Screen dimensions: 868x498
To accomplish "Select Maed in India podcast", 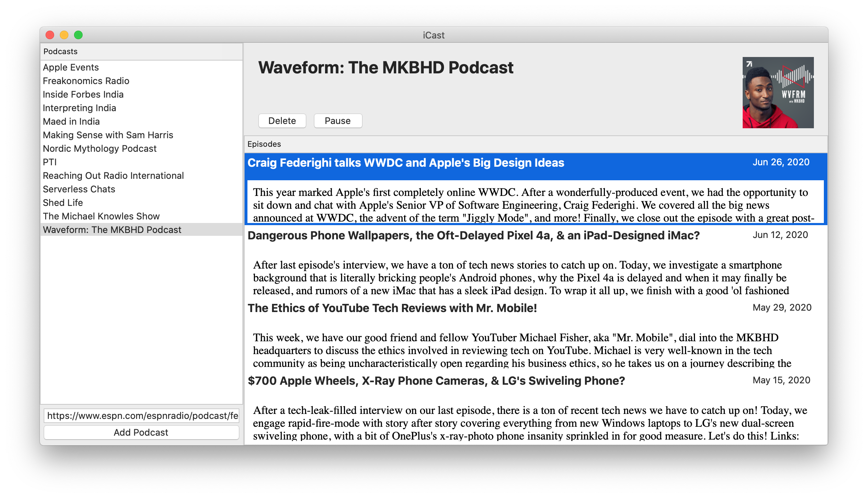I will click(x=141, y=121).
